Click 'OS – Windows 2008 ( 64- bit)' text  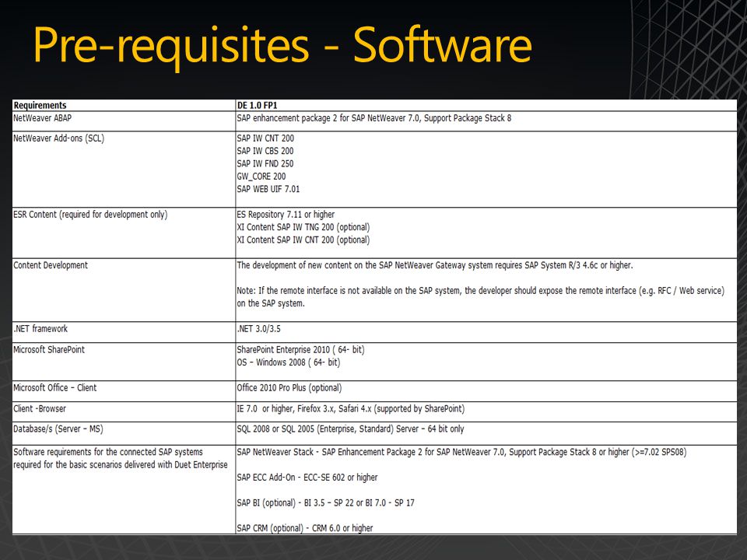289,362
